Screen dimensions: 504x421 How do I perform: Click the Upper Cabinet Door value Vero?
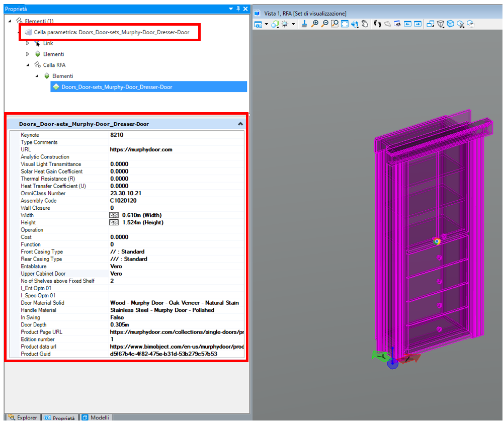click(x=116, y=274)
